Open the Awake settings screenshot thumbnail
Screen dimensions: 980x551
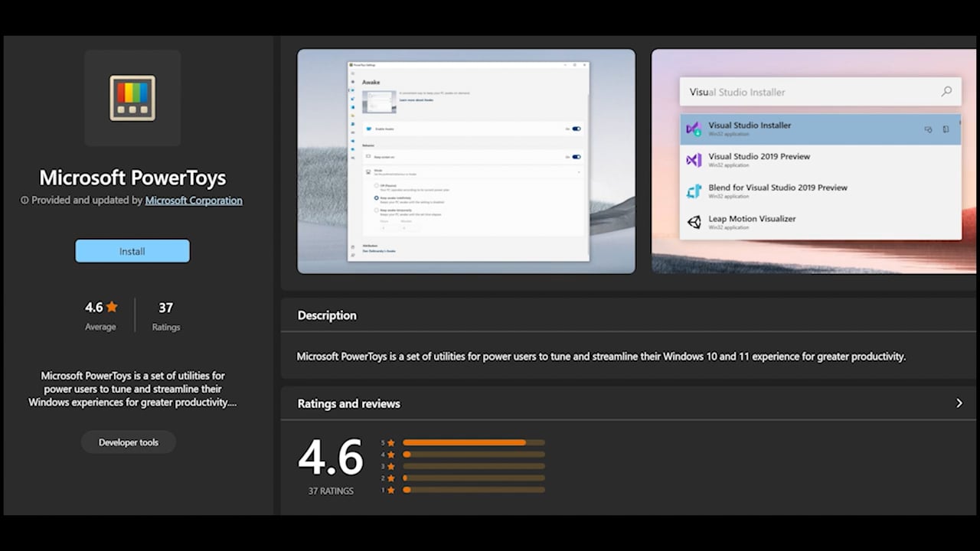[466, 161]
